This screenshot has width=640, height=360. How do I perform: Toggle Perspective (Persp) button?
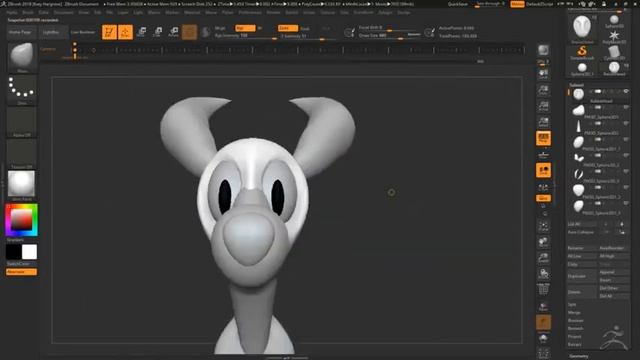tap(543, 138)
